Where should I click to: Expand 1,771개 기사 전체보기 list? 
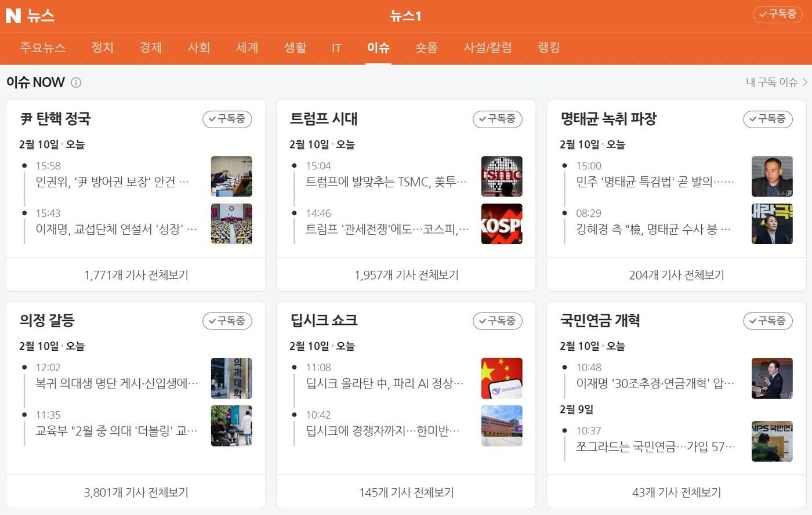pos(136,275)
